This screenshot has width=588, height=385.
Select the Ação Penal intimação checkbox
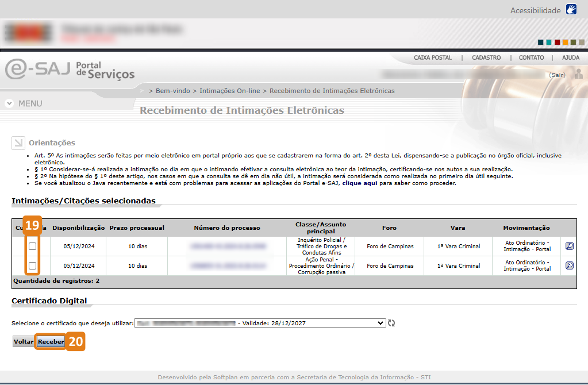point(33,265)
